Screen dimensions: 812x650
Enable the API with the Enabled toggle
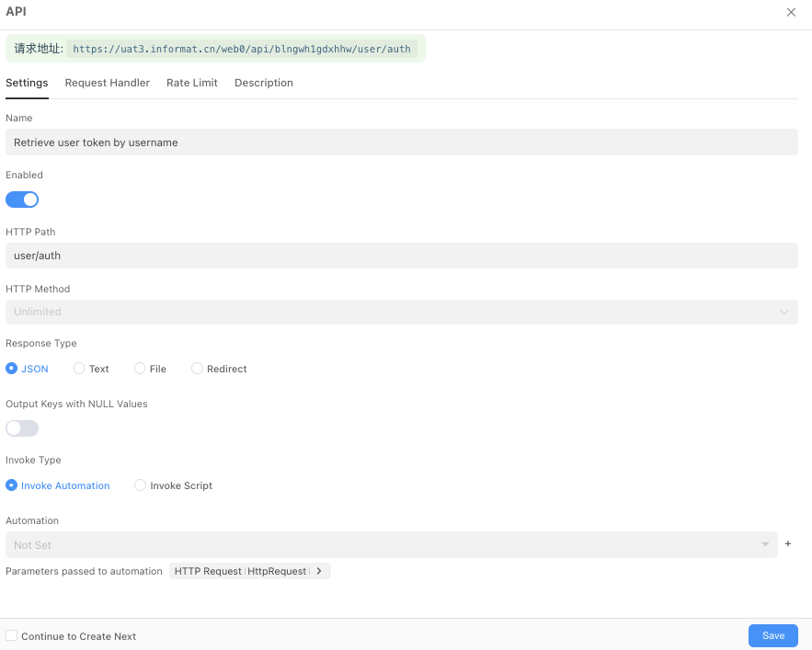coord(22,200)
